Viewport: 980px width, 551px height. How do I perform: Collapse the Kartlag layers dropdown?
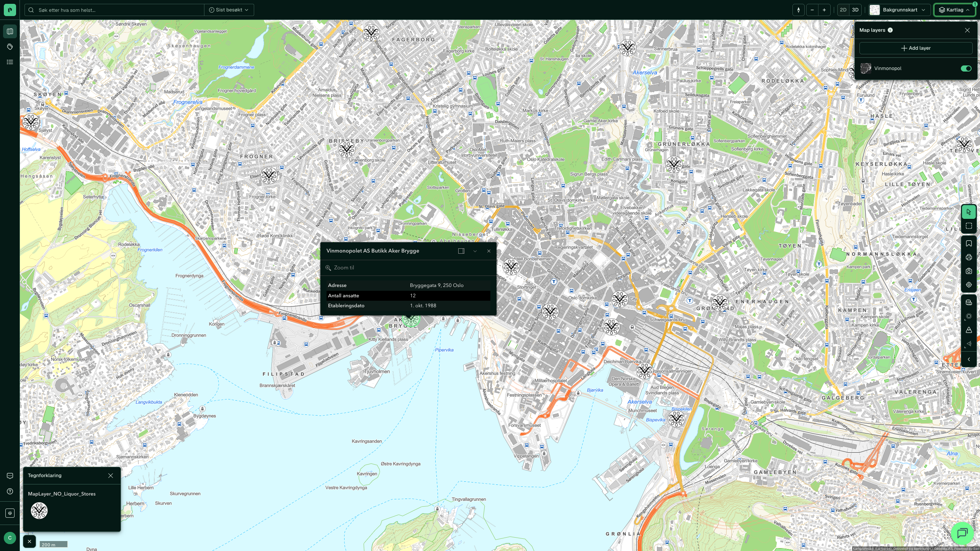pos(954,10)
